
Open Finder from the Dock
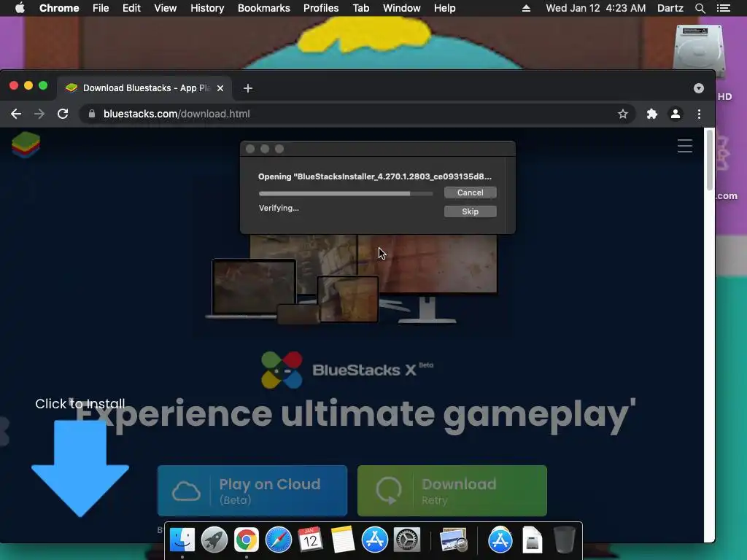click(182, 540)
